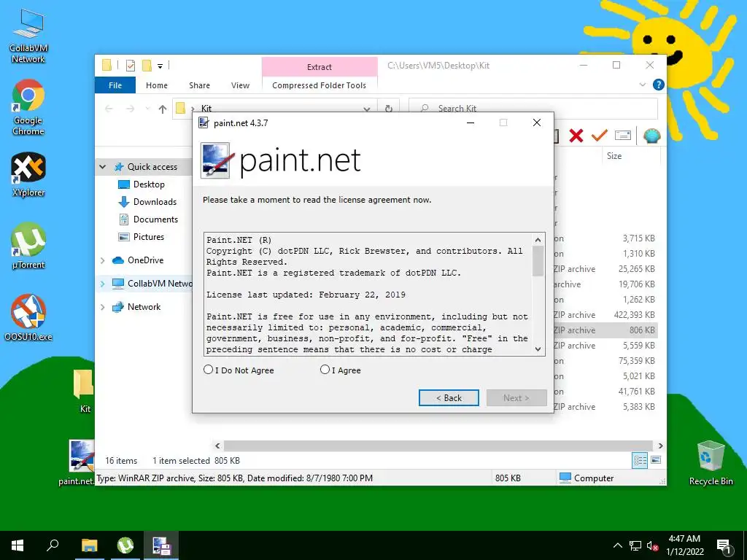Click orange checkmark toolbar icon
747x560 pixels.
(600, 136)
